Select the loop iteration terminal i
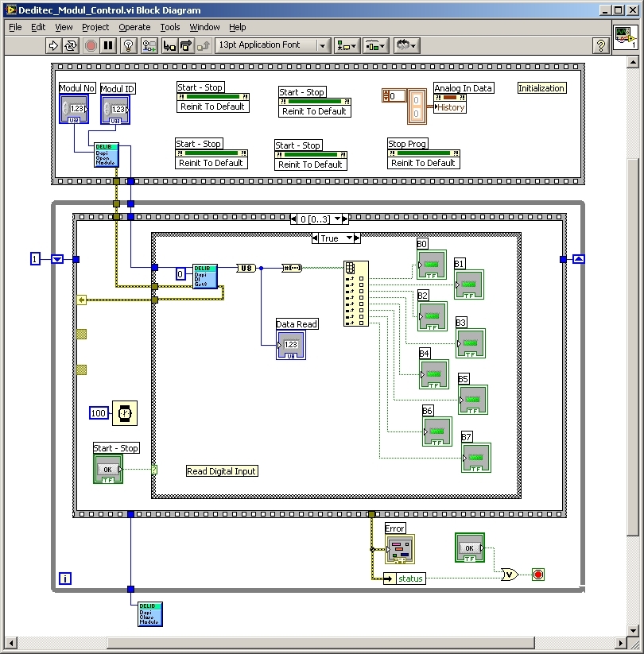 [x=65, y=579]
